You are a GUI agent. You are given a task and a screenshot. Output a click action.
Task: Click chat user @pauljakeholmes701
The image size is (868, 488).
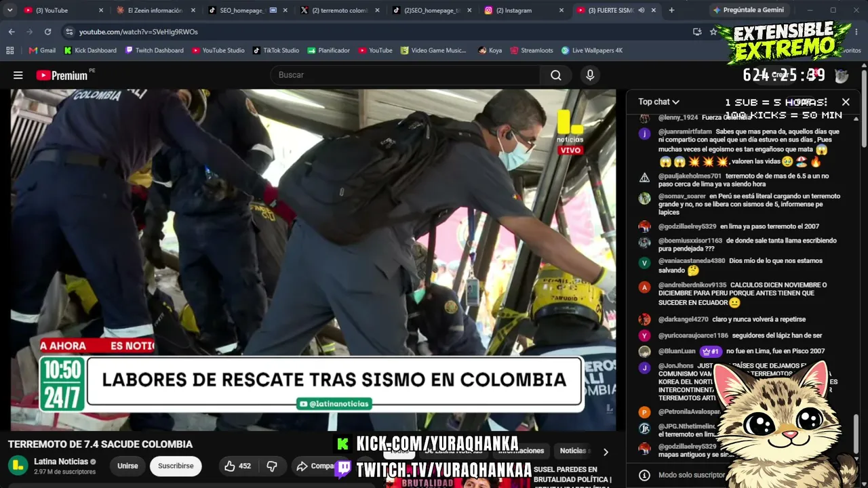click(x=690, y=176)
